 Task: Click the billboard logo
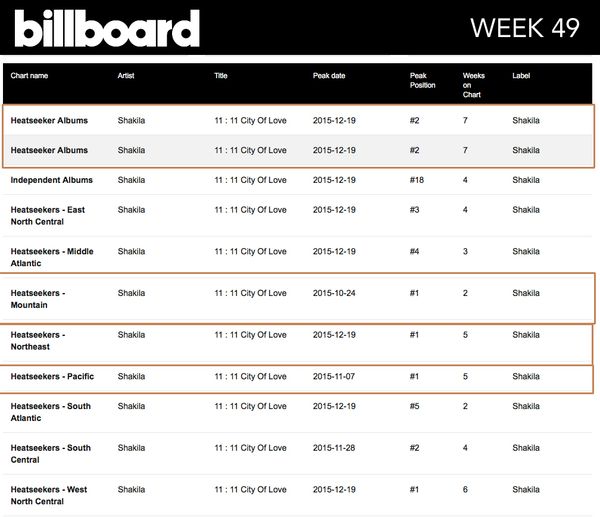(x=107, y=28)
